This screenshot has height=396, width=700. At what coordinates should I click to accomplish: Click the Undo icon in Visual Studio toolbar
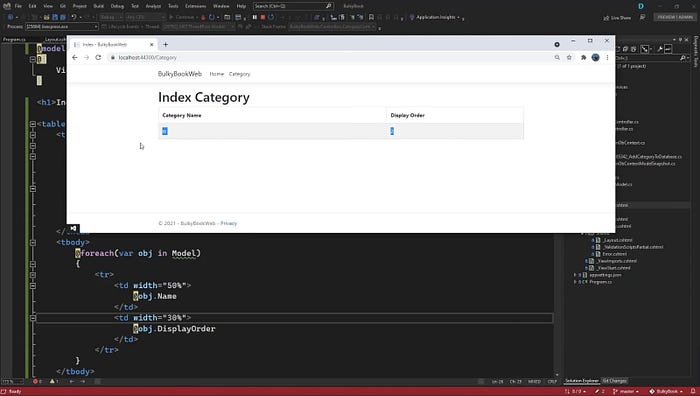[x=74, y=17]
